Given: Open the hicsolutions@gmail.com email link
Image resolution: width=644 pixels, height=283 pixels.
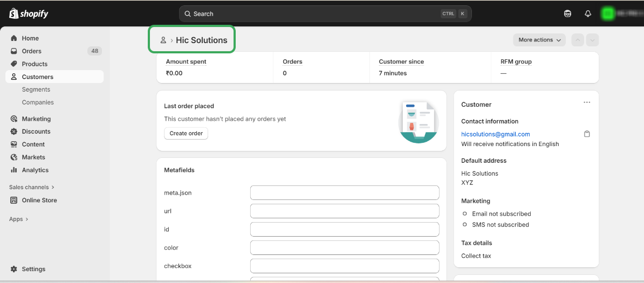Looking at the screenshot, I should 495,134.
